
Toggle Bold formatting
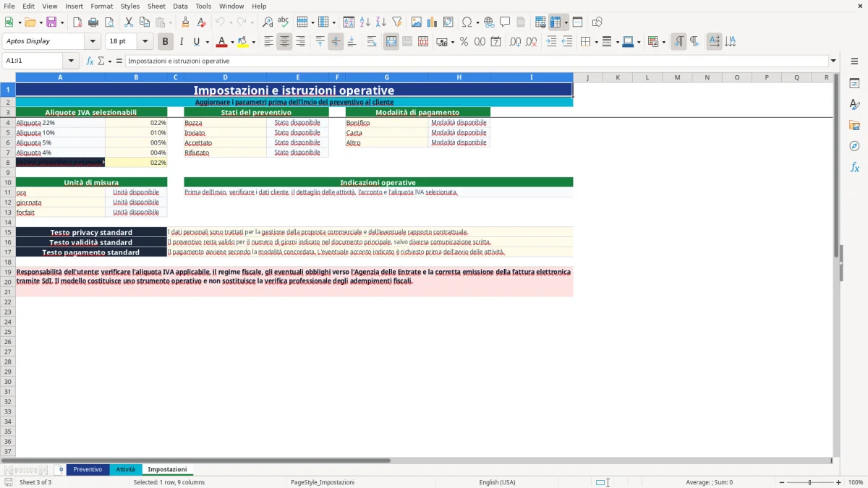click(x=165, y=42)
